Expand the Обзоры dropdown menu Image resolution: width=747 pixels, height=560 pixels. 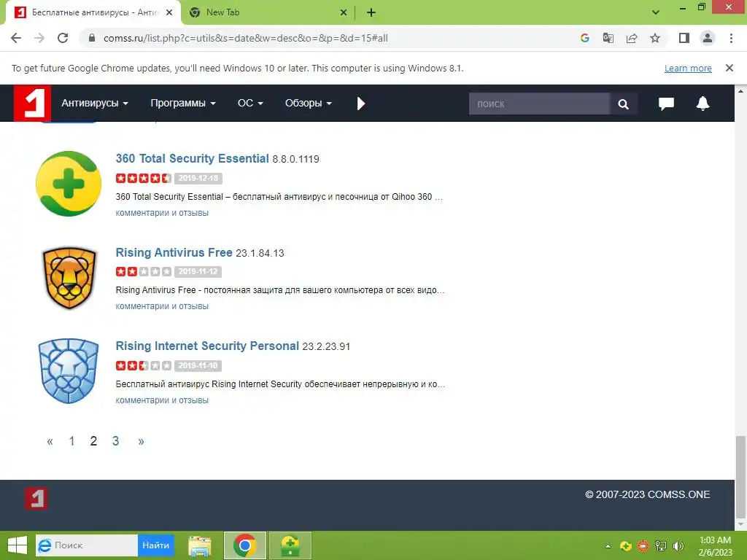[x=309, y=104]
